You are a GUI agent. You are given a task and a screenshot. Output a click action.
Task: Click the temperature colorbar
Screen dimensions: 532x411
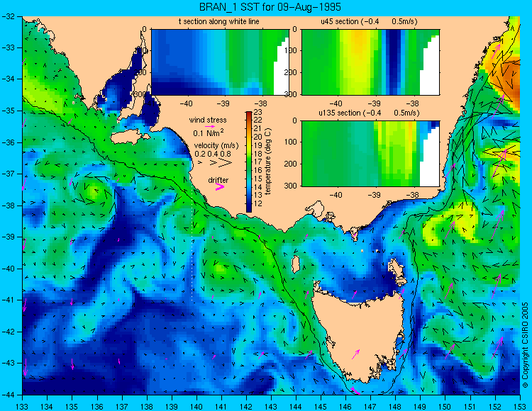[249, 162]
